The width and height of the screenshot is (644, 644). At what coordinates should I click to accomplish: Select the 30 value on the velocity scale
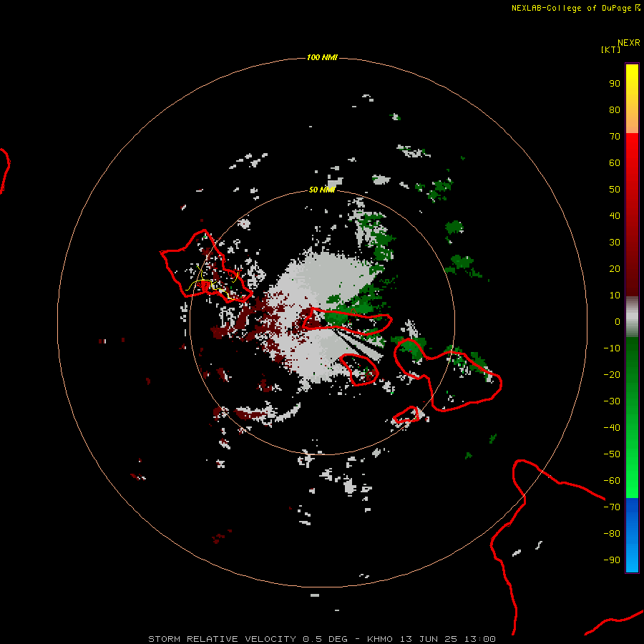point(615,243)
